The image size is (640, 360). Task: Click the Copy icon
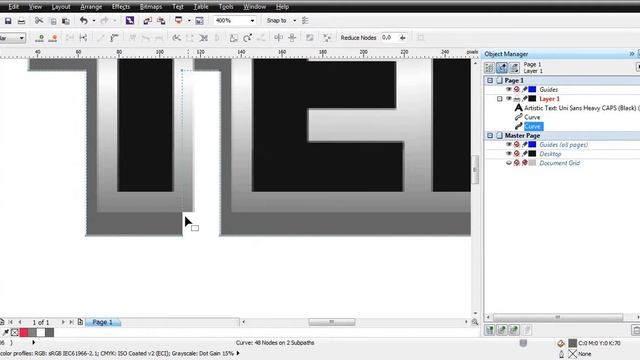coord(53,20)
